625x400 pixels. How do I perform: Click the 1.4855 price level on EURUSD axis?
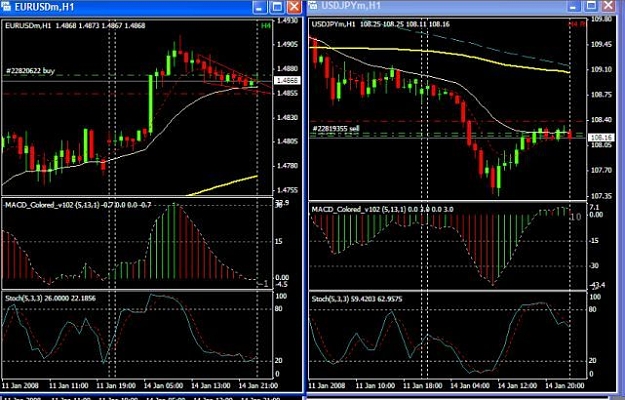[x=288, y=93]
